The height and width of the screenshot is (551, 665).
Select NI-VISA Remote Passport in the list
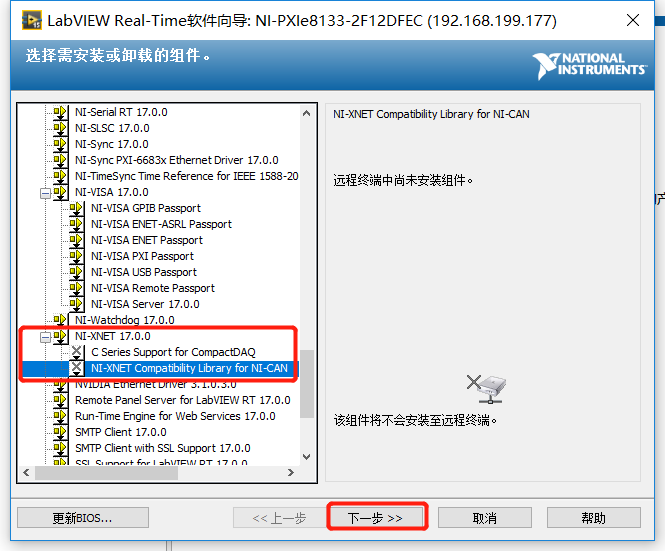click(x=153, y=288)
